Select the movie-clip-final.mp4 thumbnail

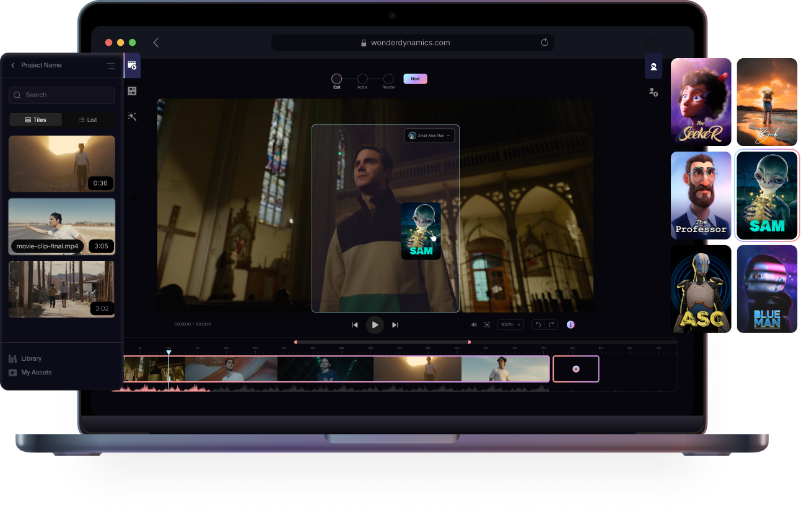[x=62, y=227]
